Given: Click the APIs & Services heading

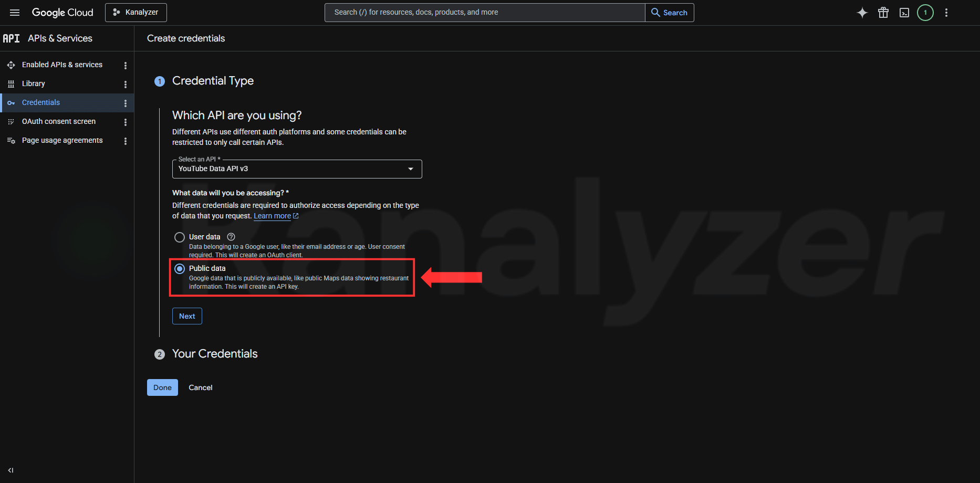Looking at the screenshot, I should [x=60, y=38].
